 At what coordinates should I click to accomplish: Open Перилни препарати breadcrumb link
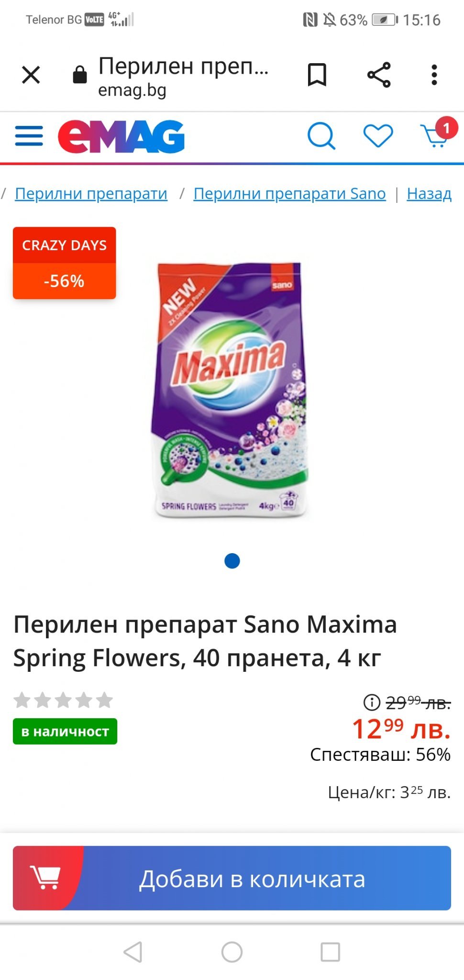tap(91, 193)
